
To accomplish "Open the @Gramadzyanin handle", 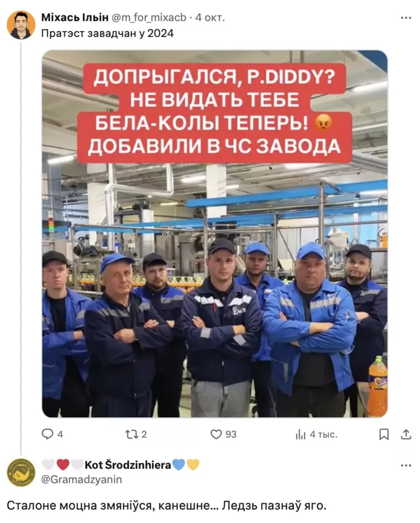I will tap(81, 479).
